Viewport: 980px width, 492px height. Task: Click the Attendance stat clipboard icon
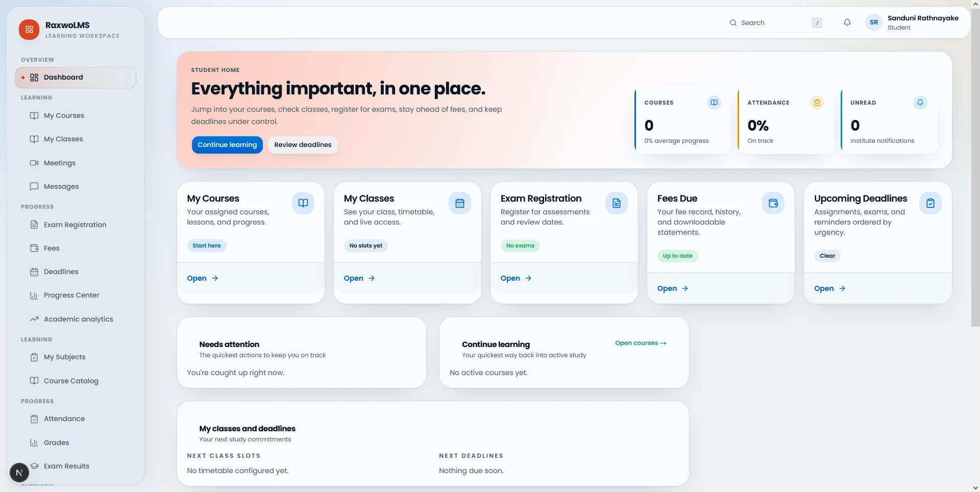pyautogui.click(x=817, y=103)
